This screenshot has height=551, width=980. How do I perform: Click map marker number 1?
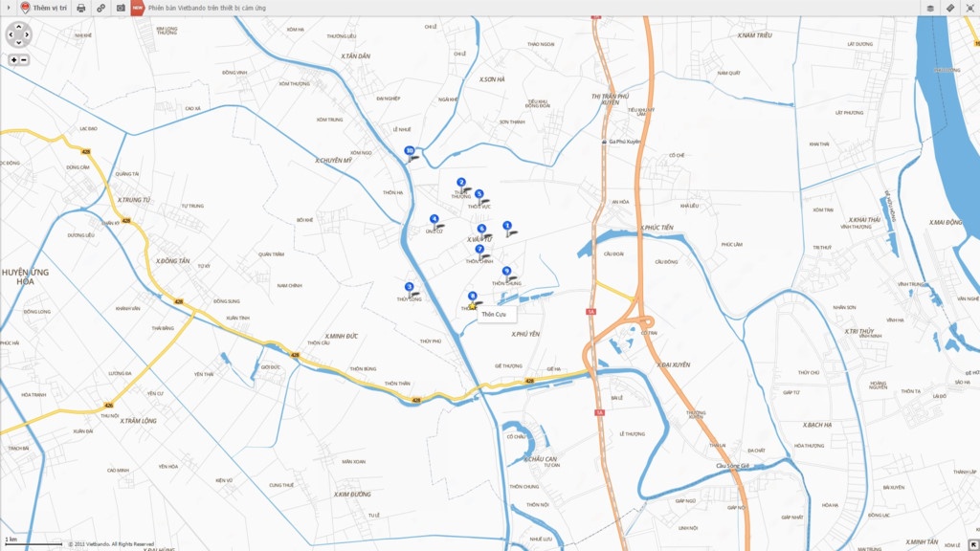[x=507, y=226]
